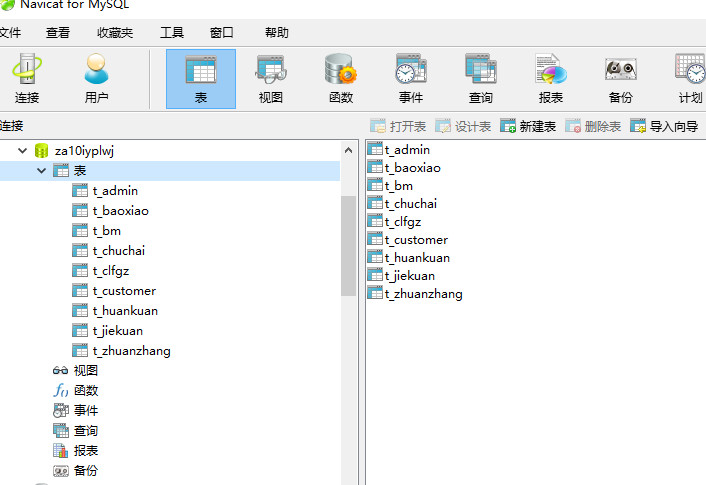Image resolution: width=706 pixels, height=485 pixels.
Task: Click the database icon beside za10iyplwj
Action: click(x=41, y=151)
